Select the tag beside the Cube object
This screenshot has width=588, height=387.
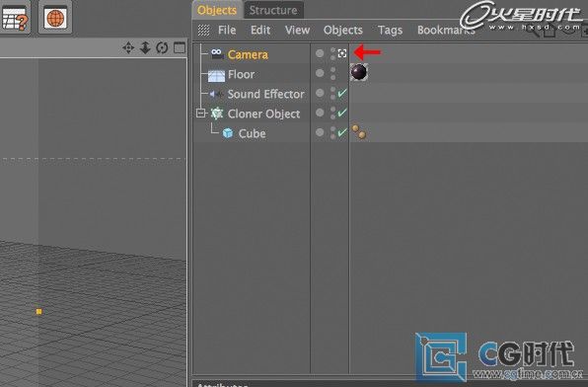point(359,132)
